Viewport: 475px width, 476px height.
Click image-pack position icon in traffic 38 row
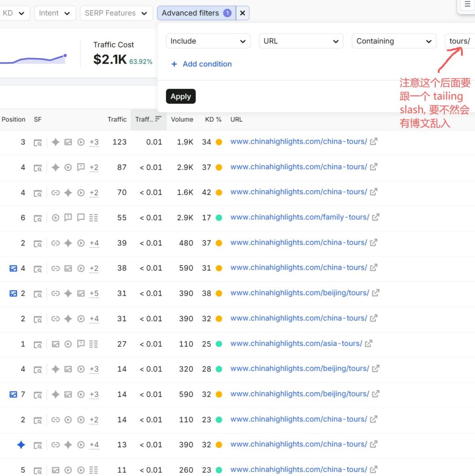click(13, 268)
